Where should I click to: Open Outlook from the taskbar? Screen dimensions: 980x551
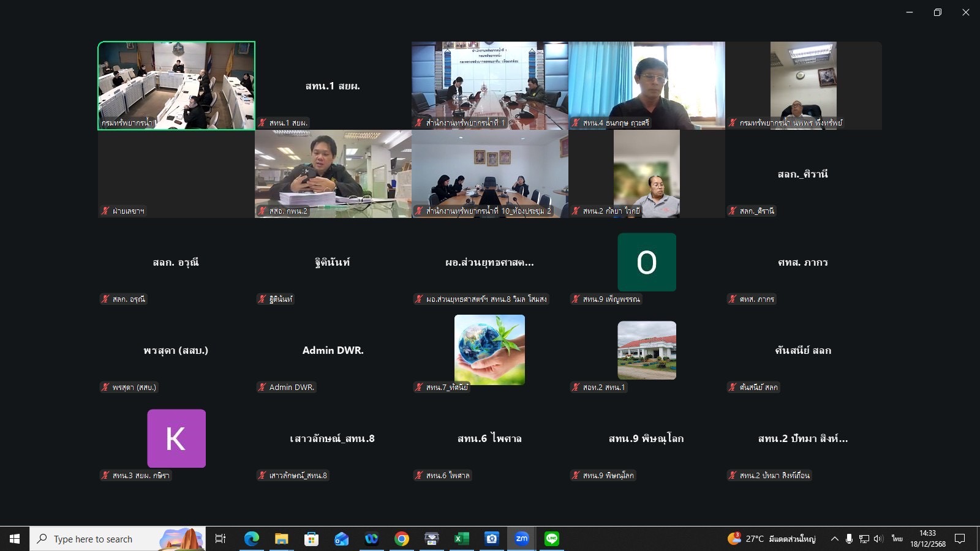pos(341,539)
